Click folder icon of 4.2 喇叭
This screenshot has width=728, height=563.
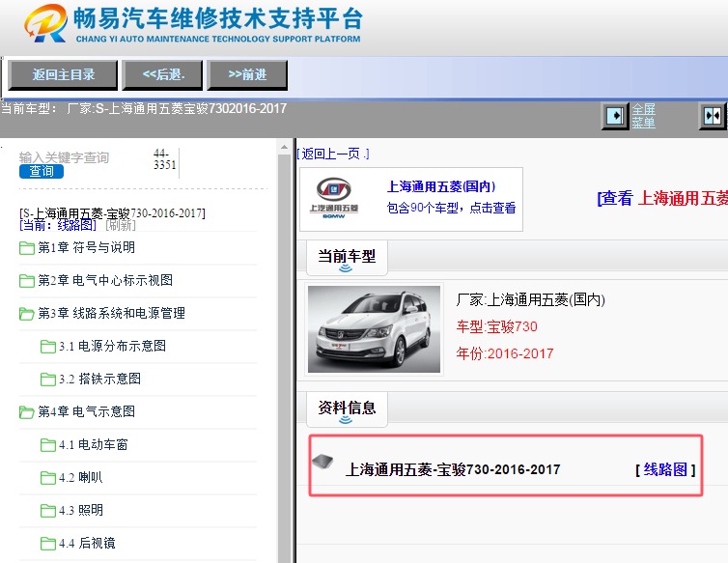(48, 478)
